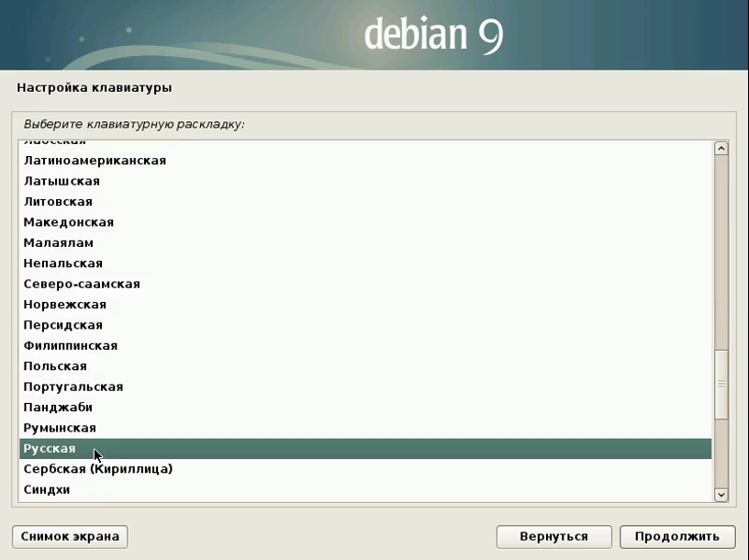Choose the Малаялам layout
Viewport: 749px width, 560px height.
point(59,243)
